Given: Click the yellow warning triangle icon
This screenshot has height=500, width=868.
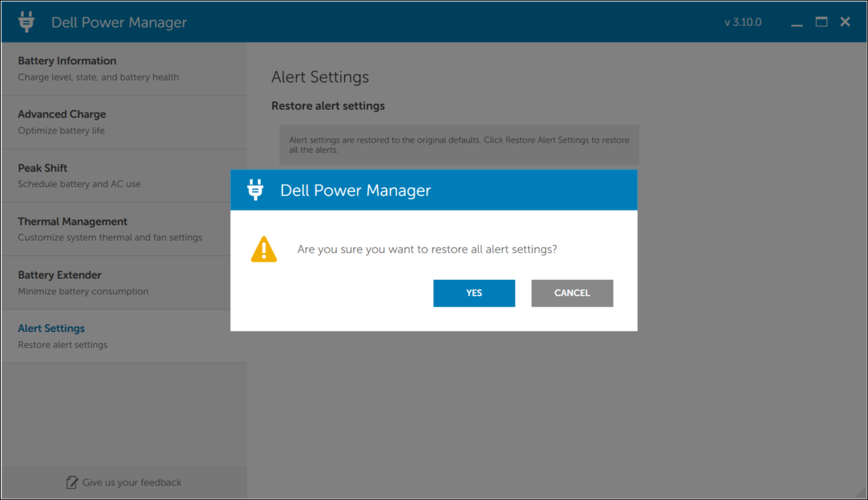Looking at the screenshot, I should click(264, 248).
